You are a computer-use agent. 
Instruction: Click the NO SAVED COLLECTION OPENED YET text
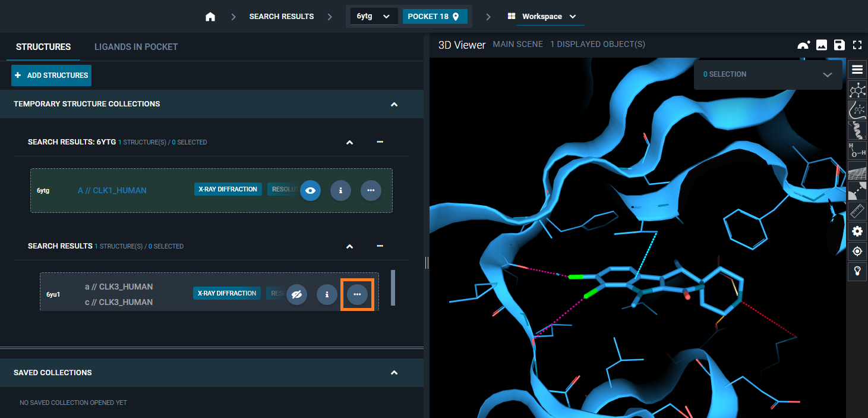point(74,403)
